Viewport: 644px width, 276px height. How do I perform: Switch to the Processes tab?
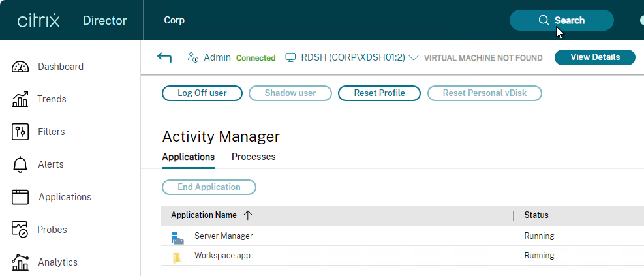[x=253, y=157]
